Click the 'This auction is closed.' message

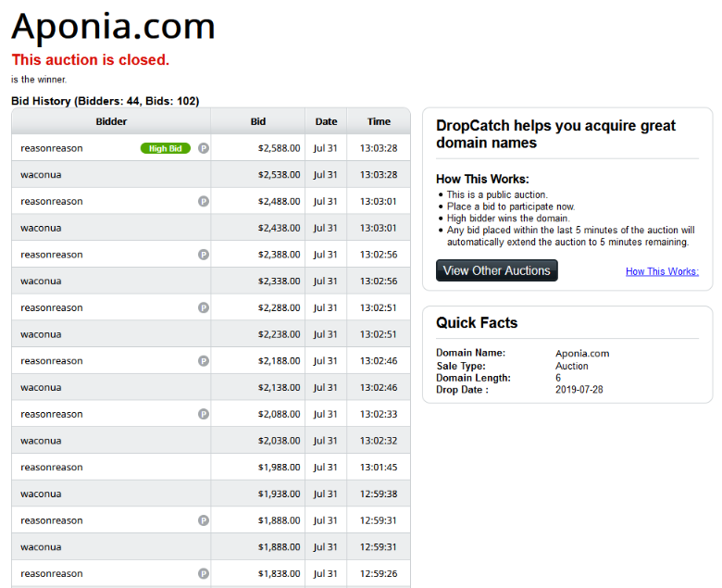click(91, 60)
